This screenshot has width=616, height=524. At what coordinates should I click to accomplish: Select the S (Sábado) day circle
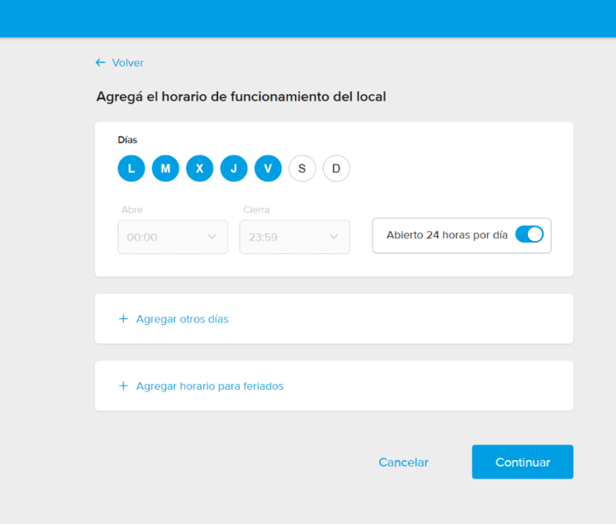tap(302, 169)
